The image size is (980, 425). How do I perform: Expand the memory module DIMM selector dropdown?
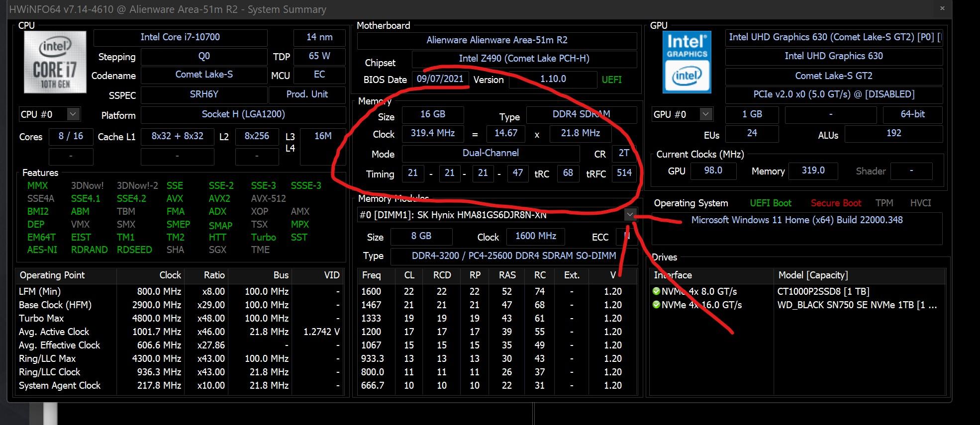pos(630,215)
